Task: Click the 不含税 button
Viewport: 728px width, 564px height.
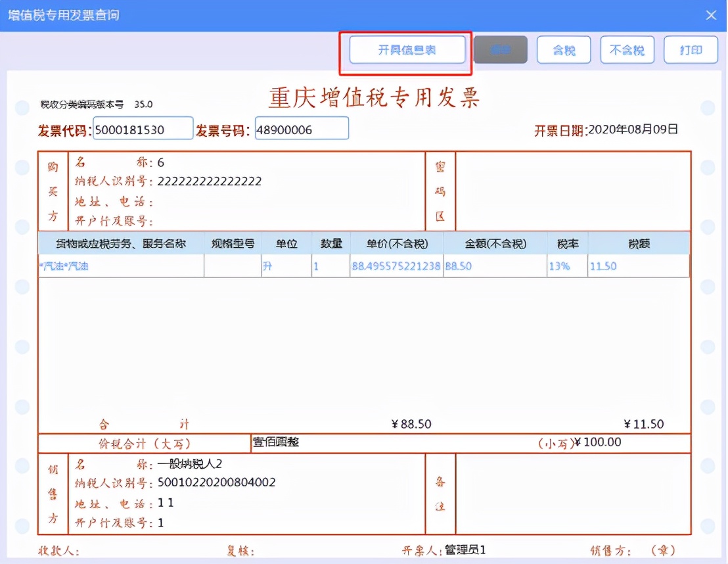Action: (x=627, y=49)
